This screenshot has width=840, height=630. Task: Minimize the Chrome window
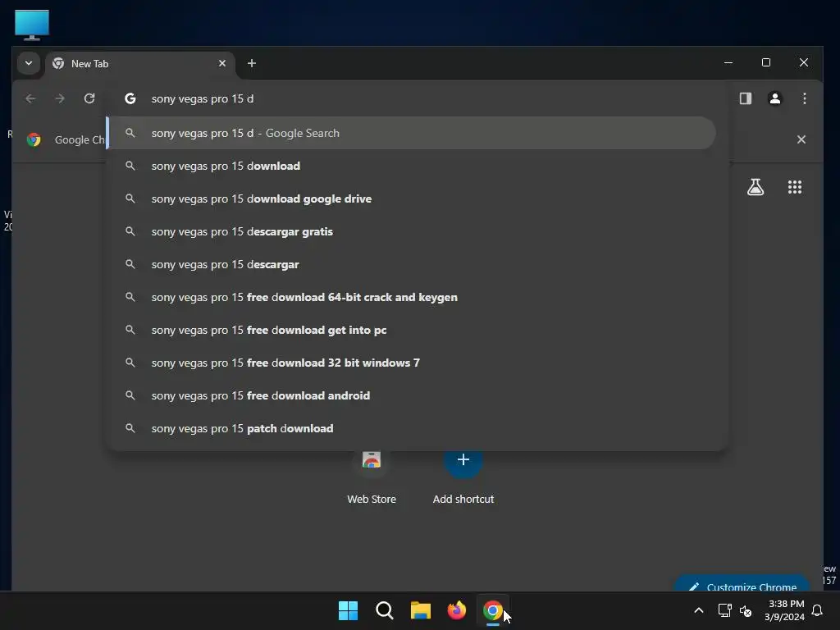[x=728, y=62]
